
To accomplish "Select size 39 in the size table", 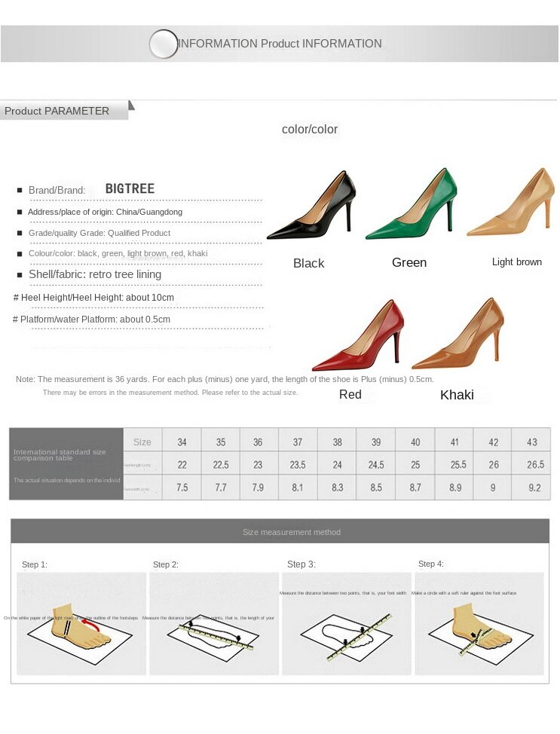I will tap(376, 442).
